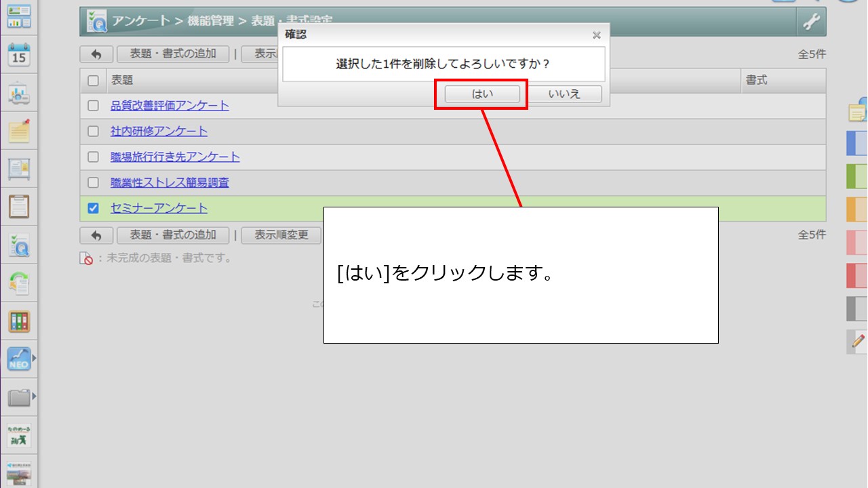Image resolution: width=868 pixels, height=488 pixels.
Task: Select the orange sticky color tab
Action: click(857, 209)
